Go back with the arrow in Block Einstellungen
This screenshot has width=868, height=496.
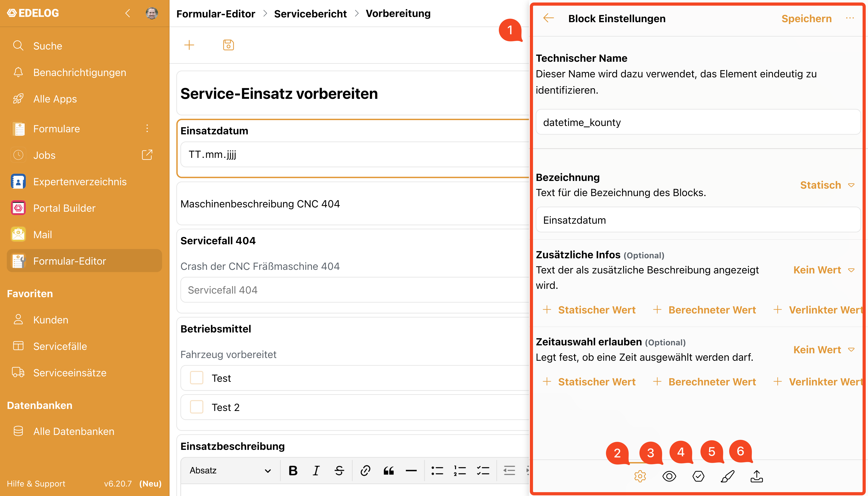549,18
